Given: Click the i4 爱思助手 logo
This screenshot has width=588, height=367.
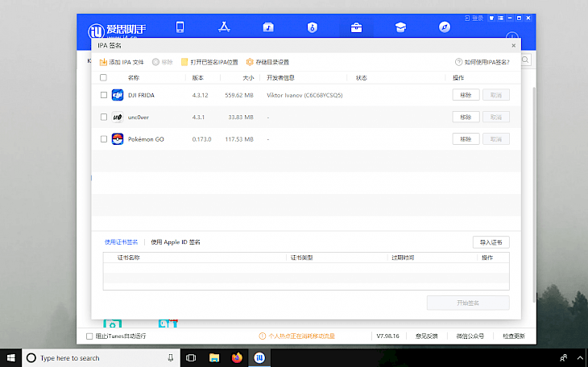Looking at the screenshot, I should (x=117, y=31).
